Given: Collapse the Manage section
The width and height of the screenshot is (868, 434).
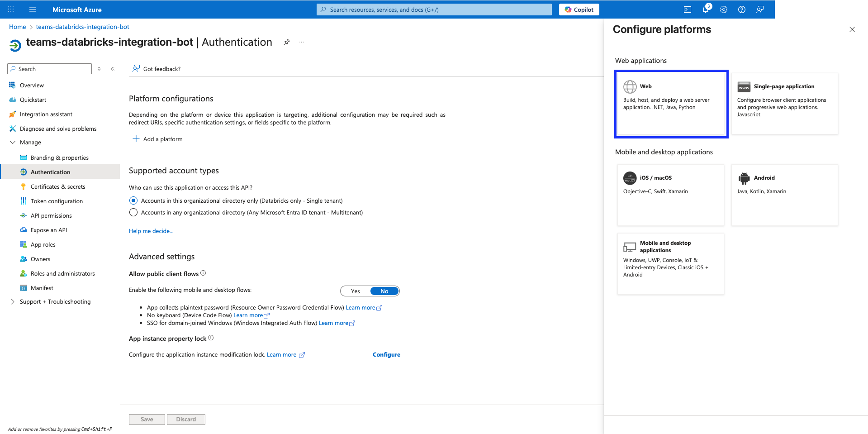Looking at the screenshot, I should [x=13, y=142].
